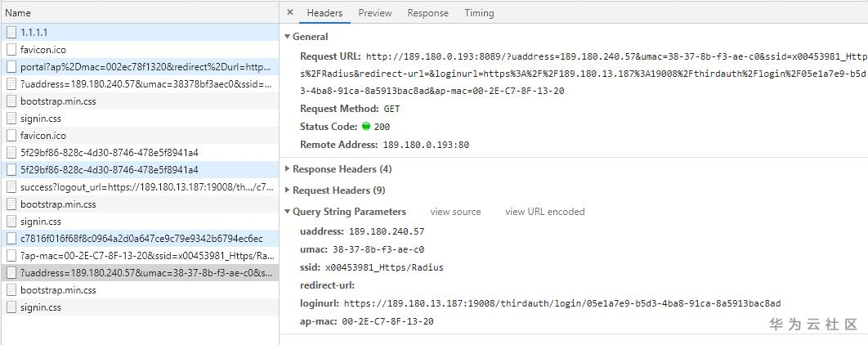The image size is (868, 345).
Task: Click file icon of c7816f016f68f8c request
Action: point(11,239)
